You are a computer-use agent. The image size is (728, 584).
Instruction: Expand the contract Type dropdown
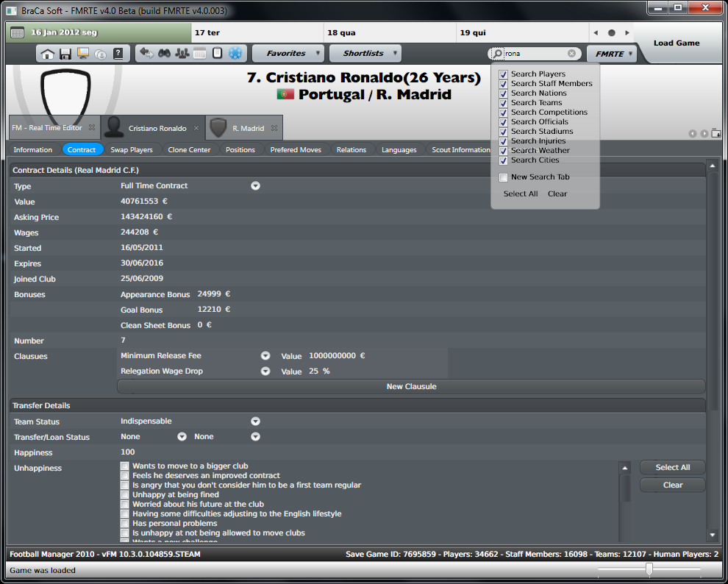point(255,185)
